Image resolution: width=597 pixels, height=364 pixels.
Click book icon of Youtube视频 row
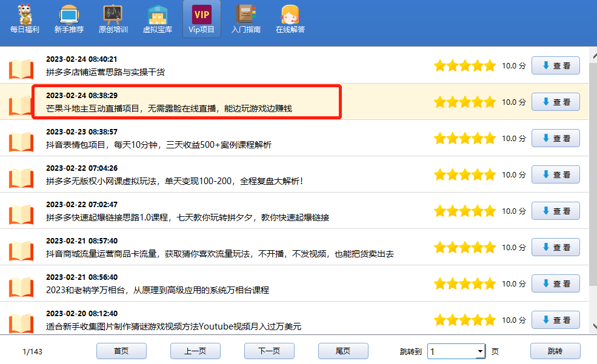click(x=21, y=323)
